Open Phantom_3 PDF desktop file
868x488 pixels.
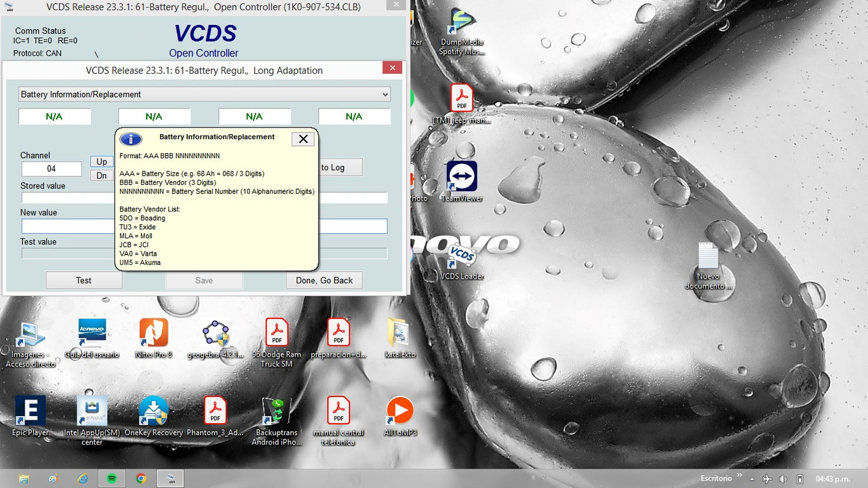point(215,416)
